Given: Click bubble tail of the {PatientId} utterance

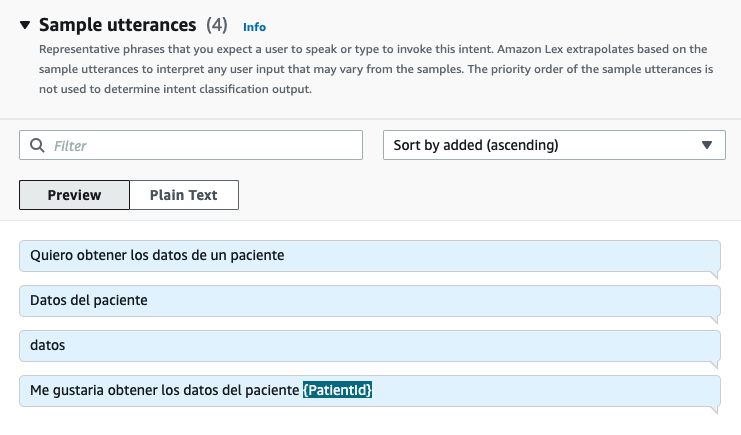Looking at the screenshot, I should (x=714, y=408).
